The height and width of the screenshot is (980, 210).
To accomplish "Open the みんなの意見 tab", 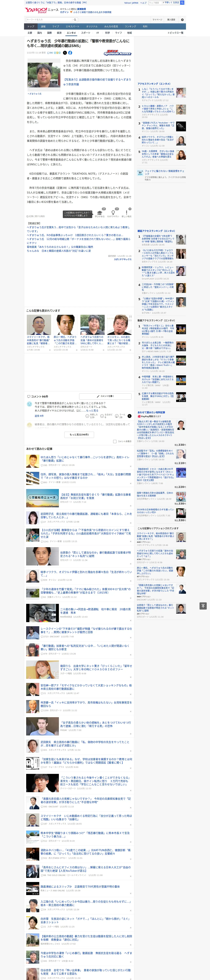I will click(111, 26).
